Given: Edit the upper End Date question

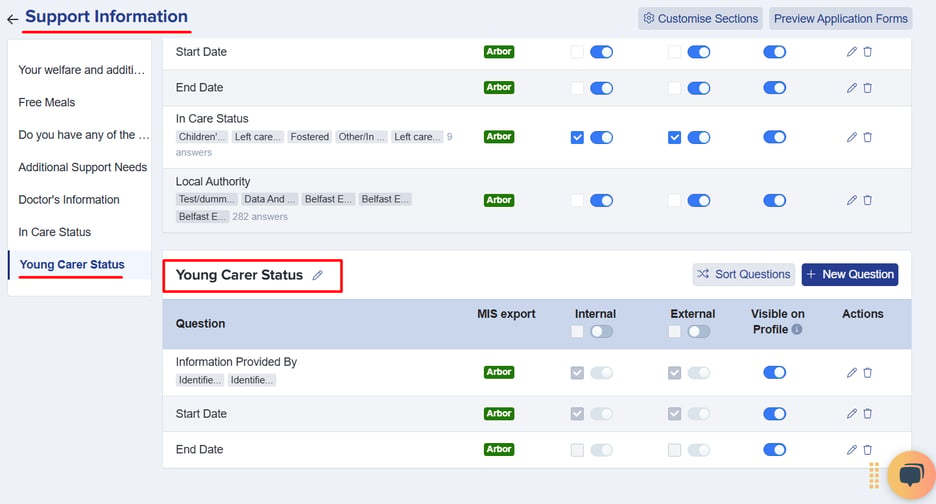Looking at the screenshot, I should coord(852,88).
